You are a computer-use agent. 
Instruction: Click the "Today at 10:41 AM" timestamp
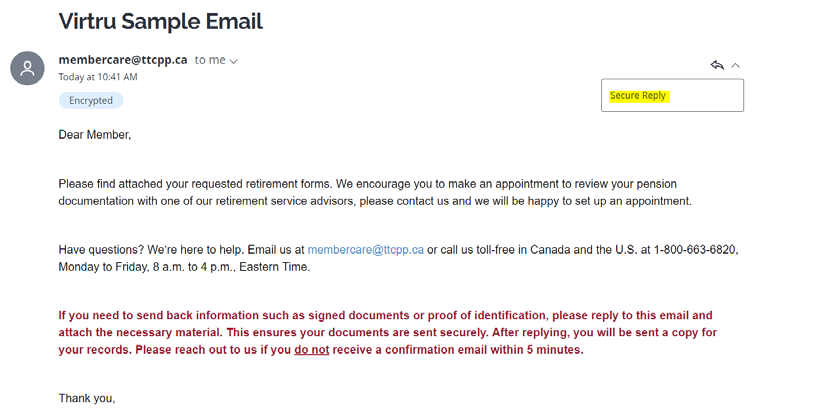[x=98, y=77]
